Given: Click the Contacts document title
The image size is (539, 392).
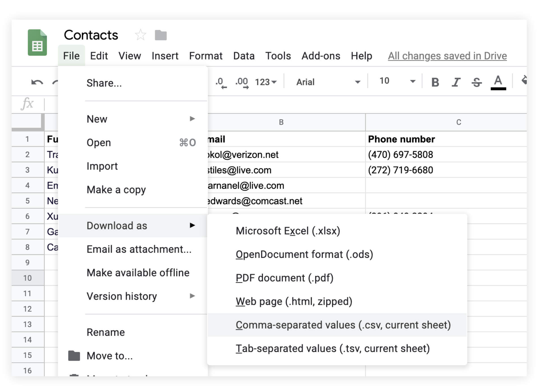Looking at the screenshot, I should pyautogui.click(x=91, y=35).
